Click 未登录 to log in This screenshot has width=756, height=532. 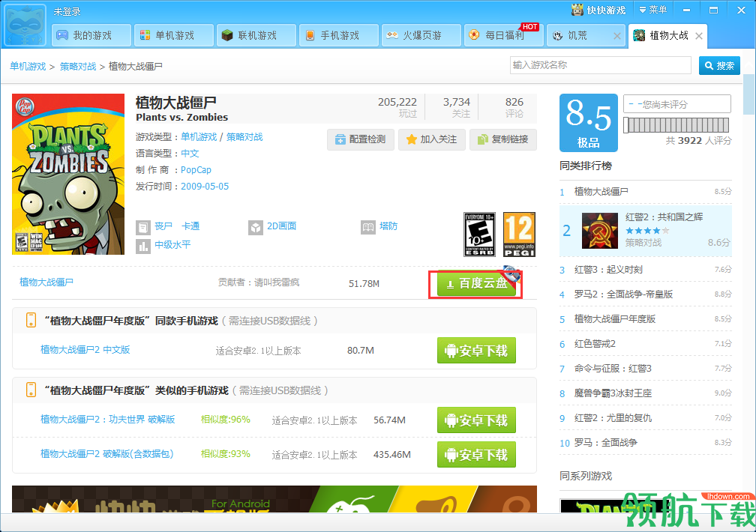tap(67, 11)
